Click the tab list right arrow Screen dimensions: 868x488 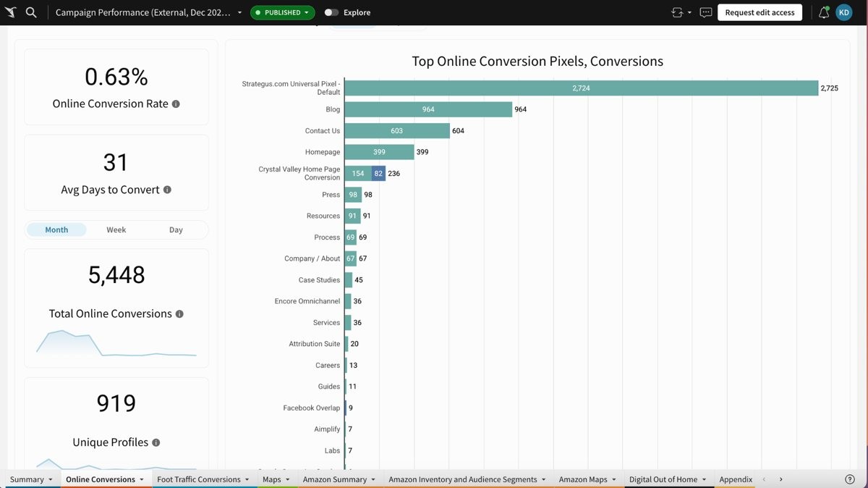[x=780, y=479]
